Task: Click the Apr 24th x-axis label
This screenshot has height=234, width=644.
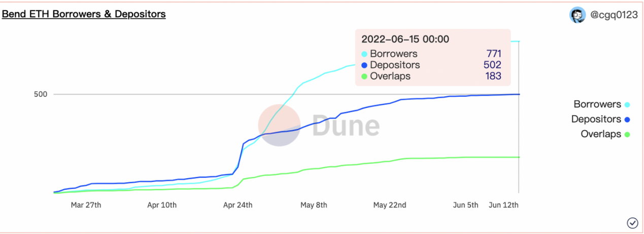Action: coord(238,205)
